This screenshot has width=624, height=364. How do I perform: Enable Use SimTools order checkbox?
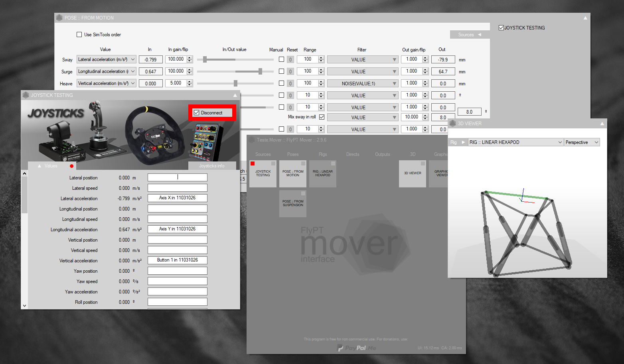(x=79, y=35)
